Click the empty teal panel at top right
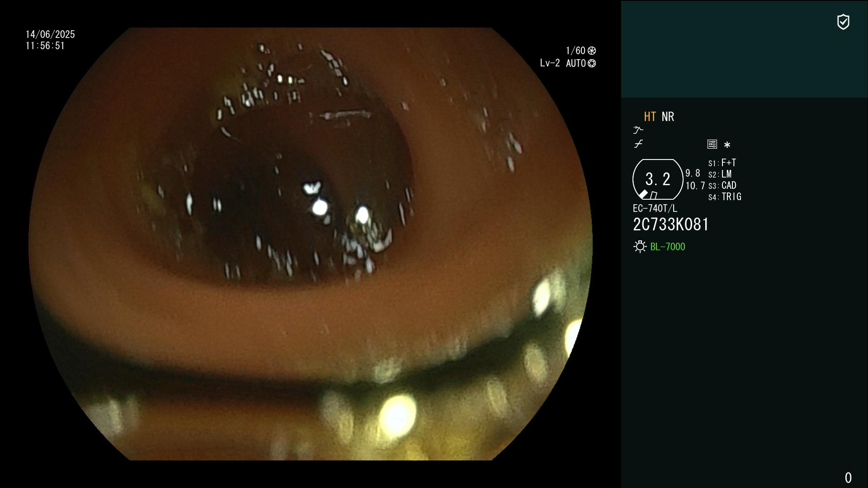Image resolution: width=868 pixels, height=488 pixels. pyautogui.click(x=744, y=49)
